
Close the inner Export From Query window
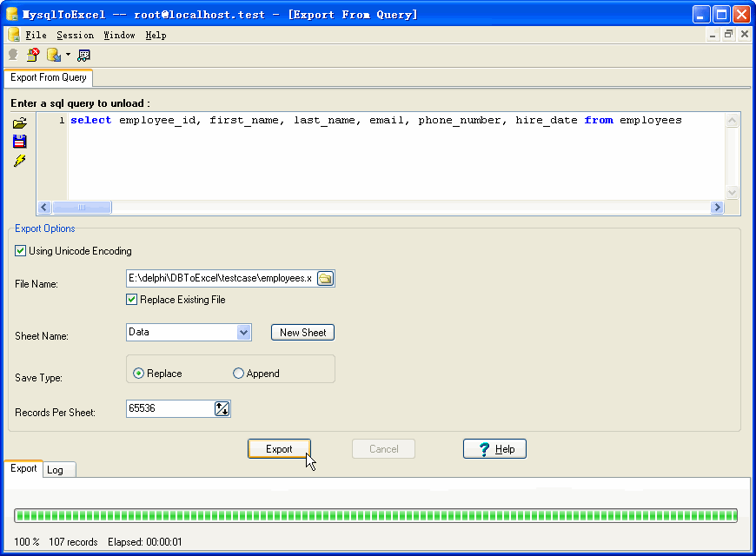click(745, 34)
